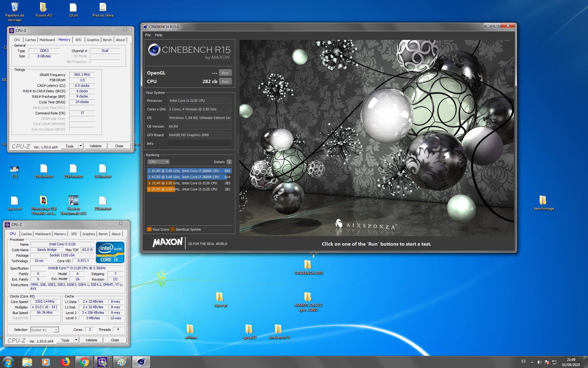Select the HWBOT X265 2.2 folder icon
The image size is (588, 368).
click(308, 302)
